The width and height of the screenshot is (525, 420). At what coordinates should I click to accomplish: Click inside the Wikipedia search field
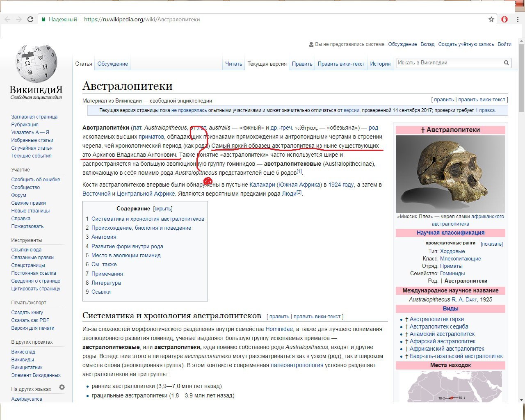[x=449, y=63]
